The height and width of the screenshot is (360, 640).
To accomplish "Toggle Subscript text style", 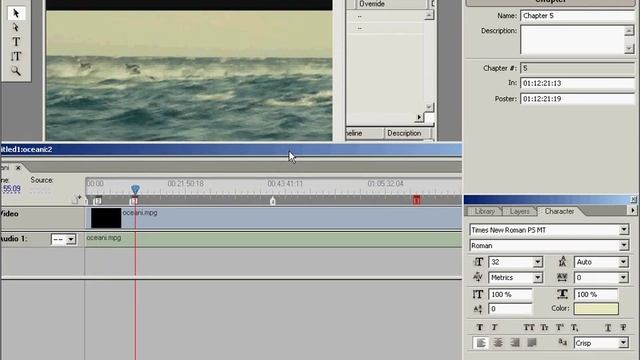I will point(575,327).
